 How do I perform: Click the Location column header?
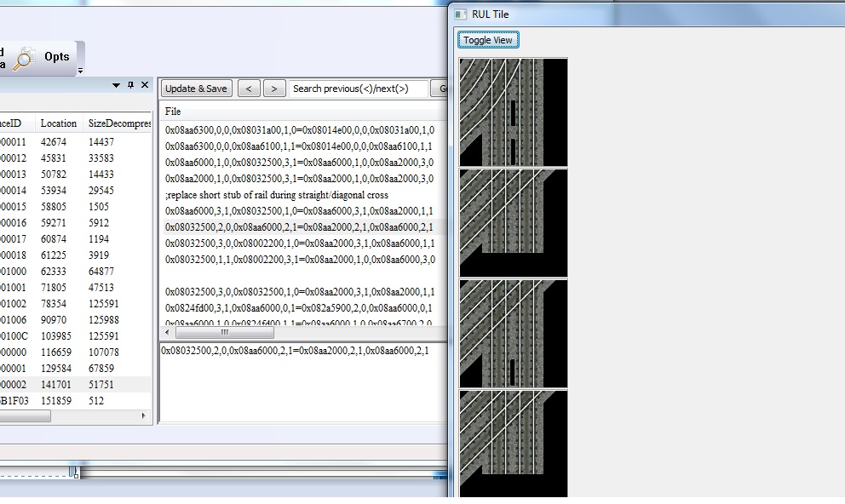59,123
